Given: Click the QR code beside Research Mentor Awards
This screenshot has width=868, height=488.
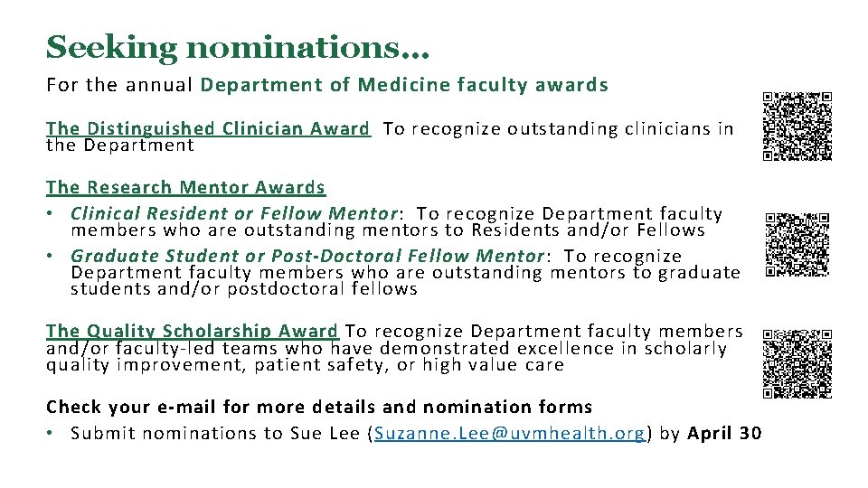Looking at the screenshot, I should point(797,245).
